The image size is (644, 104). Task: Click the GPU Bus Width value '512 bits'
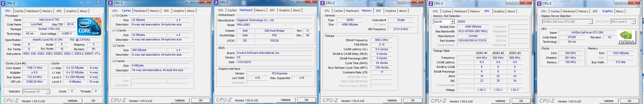[620, 62]
